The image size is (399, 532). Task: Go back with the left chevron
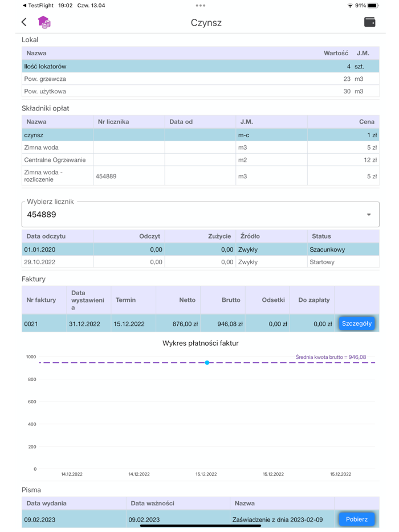(x=24, y=22)
